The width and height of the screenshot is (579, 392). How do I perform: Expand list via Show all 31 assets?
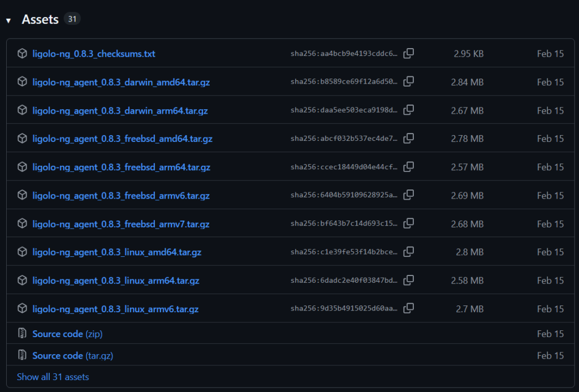coord(53,377)
